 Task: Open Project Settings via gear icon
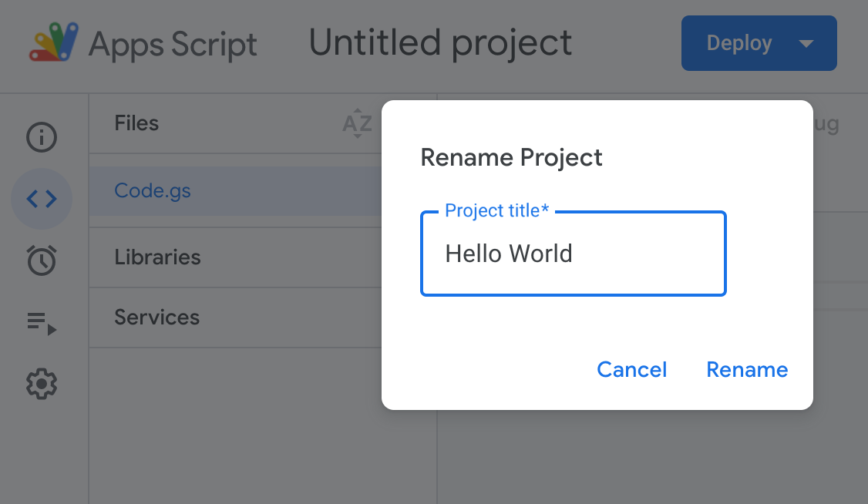point(42,384)
